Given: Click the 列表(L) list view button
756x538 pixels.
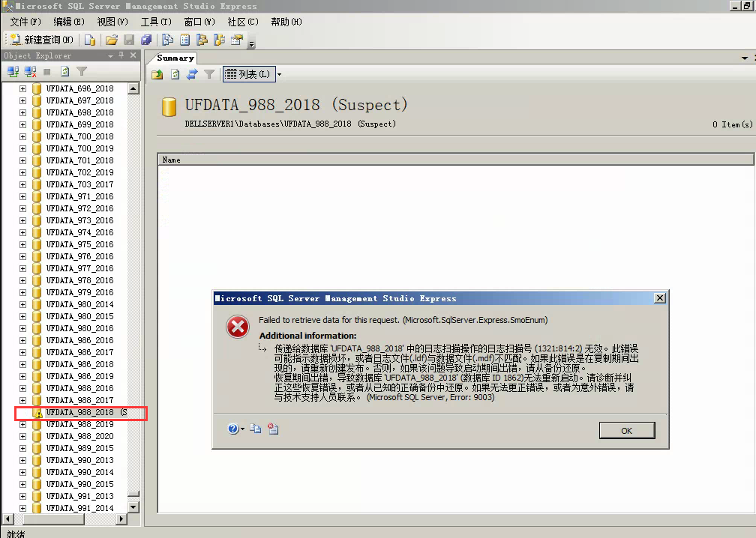Looking at the screenshot, I should pos(249,74).
